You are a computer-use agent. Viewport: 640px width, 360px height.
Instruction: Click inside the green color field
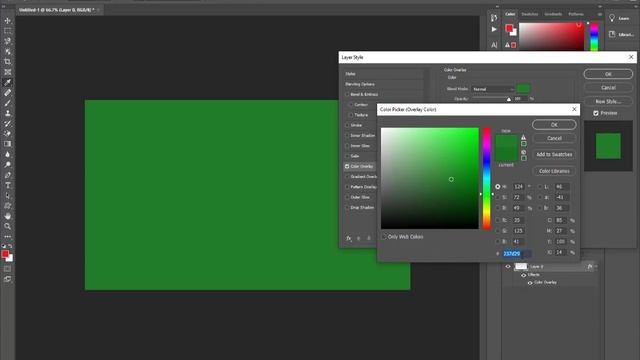[430, 178]
